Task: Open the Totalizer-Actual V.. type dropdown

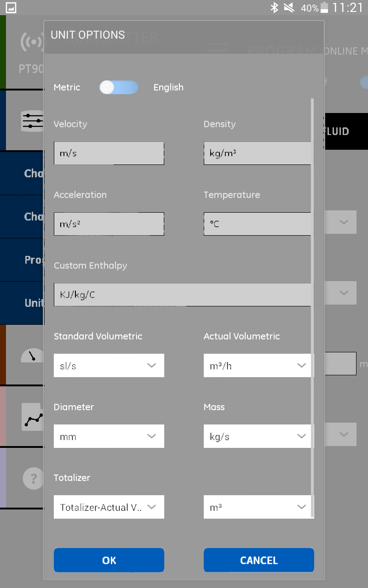Action: (x=109, y=507)
